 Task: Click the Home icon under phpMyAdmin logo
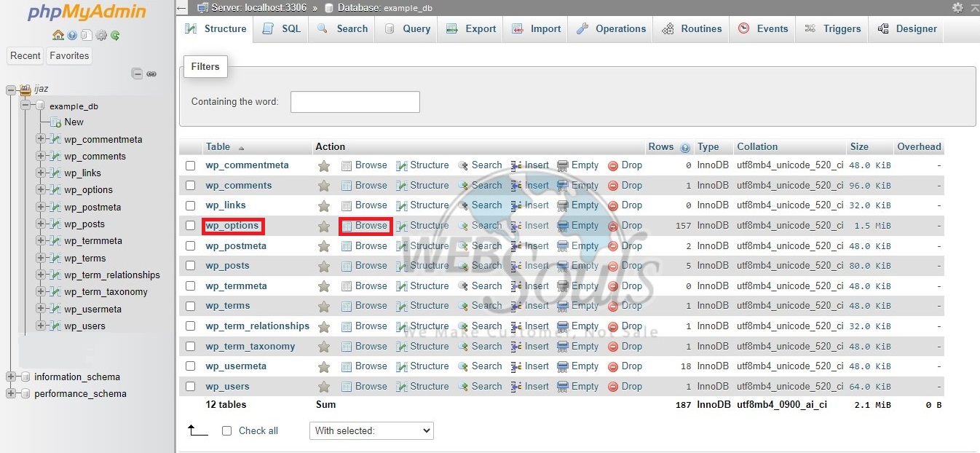pos(58,35)
